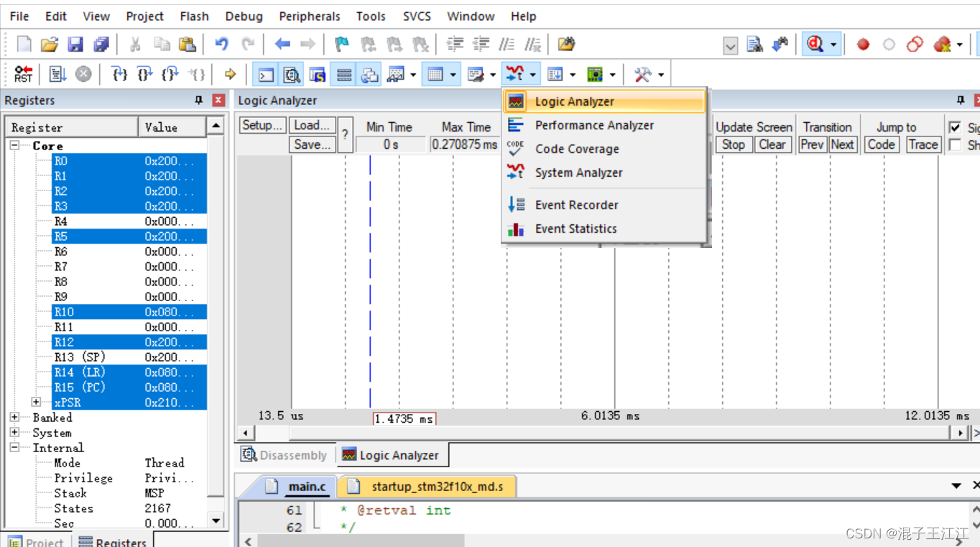Switch to the Project panel tab
This screenshot has width=980, height=547.
tap(36, 541)
